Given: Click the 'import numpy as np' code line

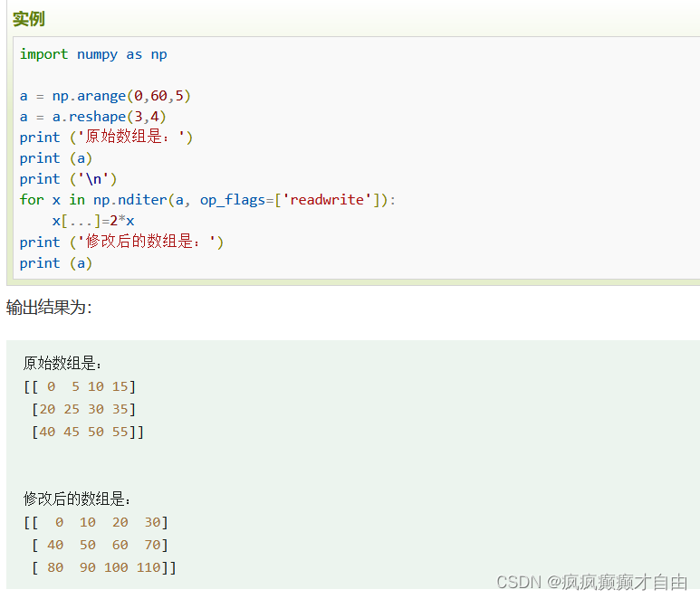Looking at the screenshot, I should [x=93, y=54].
